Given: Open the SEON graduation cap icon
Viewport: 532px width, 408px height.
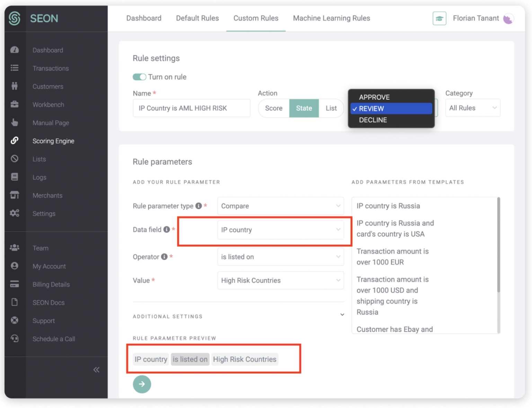Looking at the screenshot, I should pyautogui.click(x=439, y=18).
